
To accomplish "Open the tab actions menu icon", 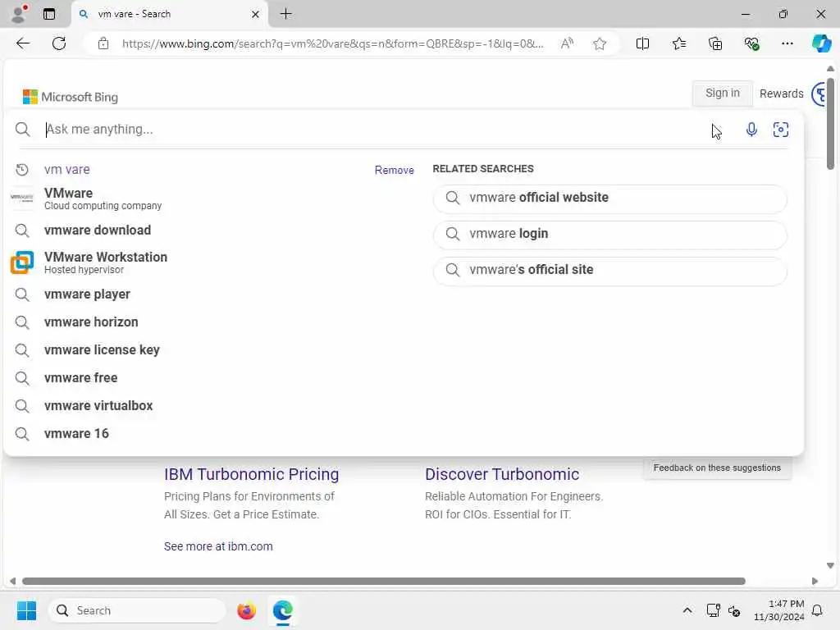I will click(x=48, y=14).
